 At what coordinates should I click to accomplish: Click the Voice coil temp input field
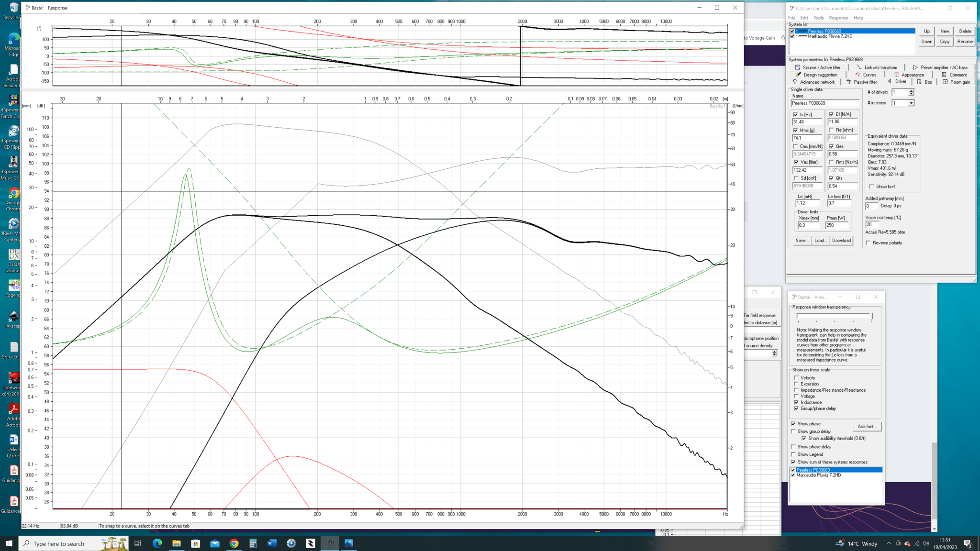click(872, 225)
